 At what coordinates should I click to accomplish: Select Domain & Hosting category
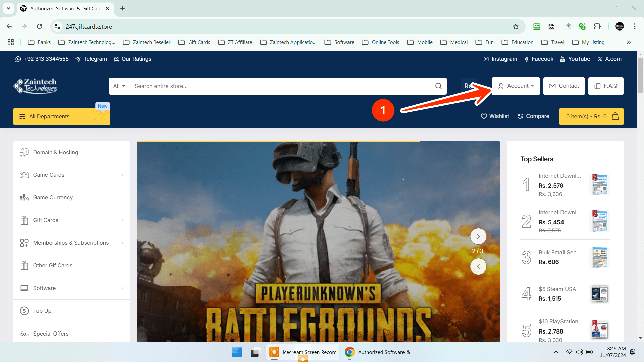[x=56, y=152]
